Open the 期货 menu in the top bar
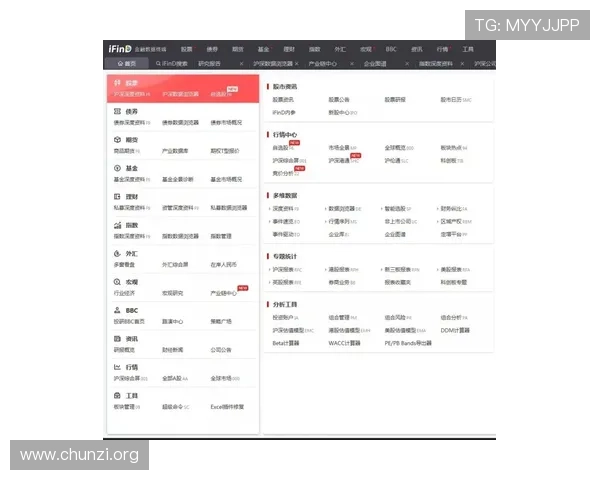 (x=238, y=48)
